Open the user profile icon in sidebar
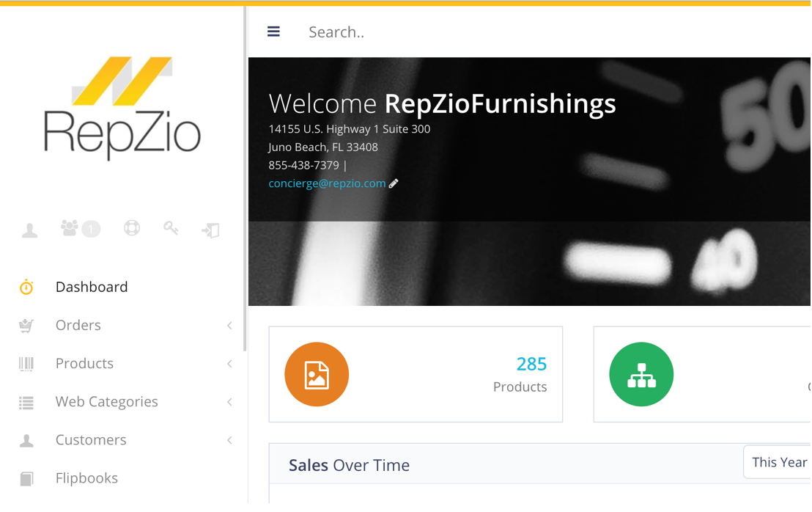Image resolution: width=812 pixels, height=512 pixels. 29,230
